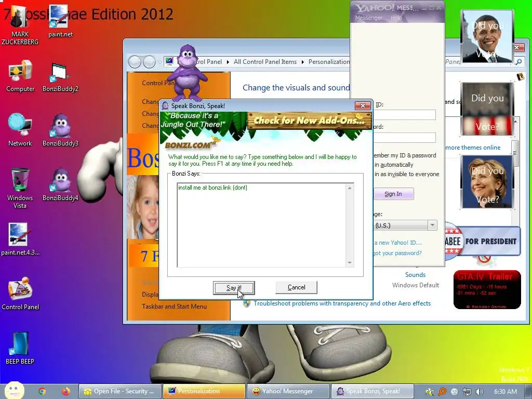
Task: Expand arrow after All Control Panel Items
Action: (x=303, y=62)
